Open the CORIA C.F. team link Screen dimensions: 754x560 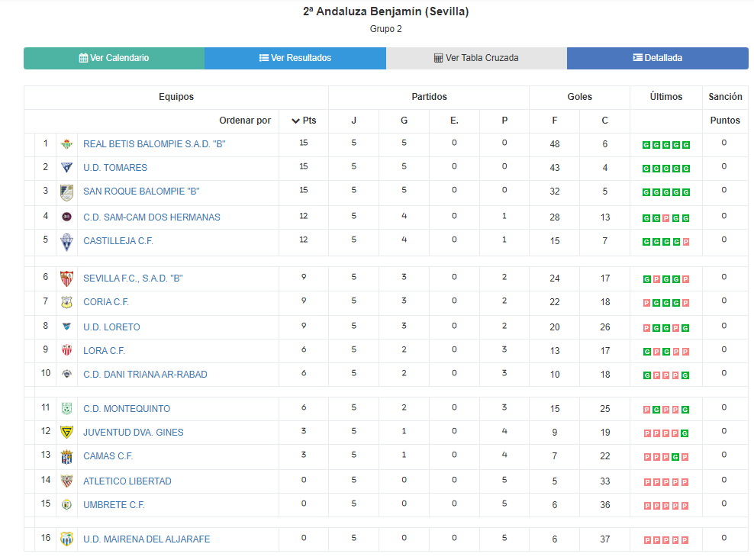(106, 302)
